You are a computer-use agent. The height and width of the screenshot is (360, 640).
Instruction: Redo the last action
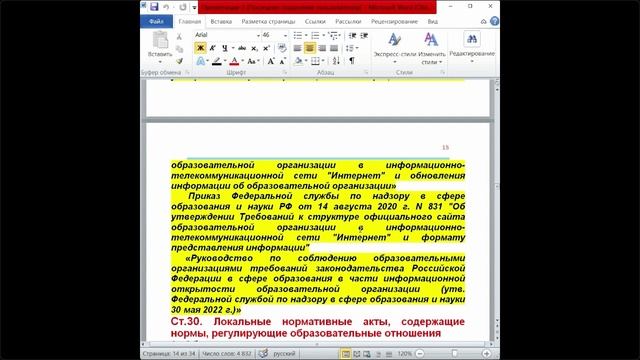point(182,7)
